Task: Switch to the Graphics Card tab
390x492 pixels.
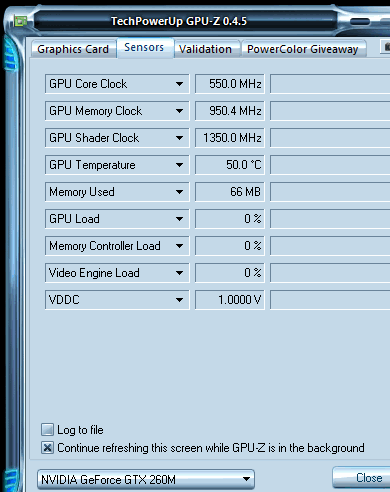Action: (73, 49)
